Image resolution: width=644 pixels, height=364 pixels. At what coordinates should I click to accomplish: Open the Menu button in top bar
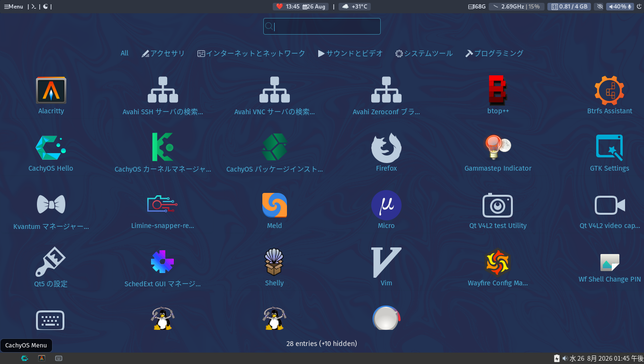[13, 7]
